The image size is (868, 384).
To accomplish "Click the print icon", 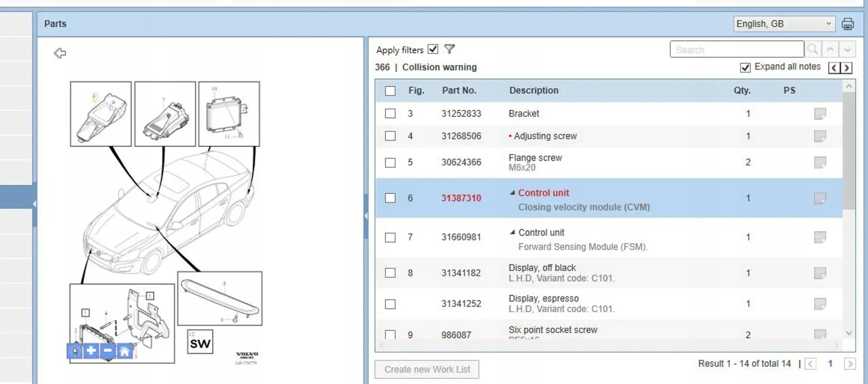I will pyautogui.click(x=848, y=24).
